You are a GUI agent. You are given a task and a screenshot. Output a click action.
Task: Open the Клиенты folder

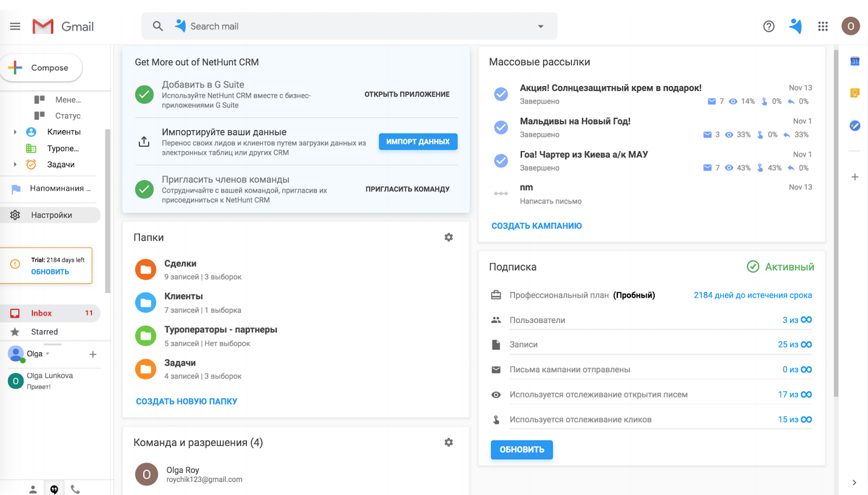tap(63, 132)
